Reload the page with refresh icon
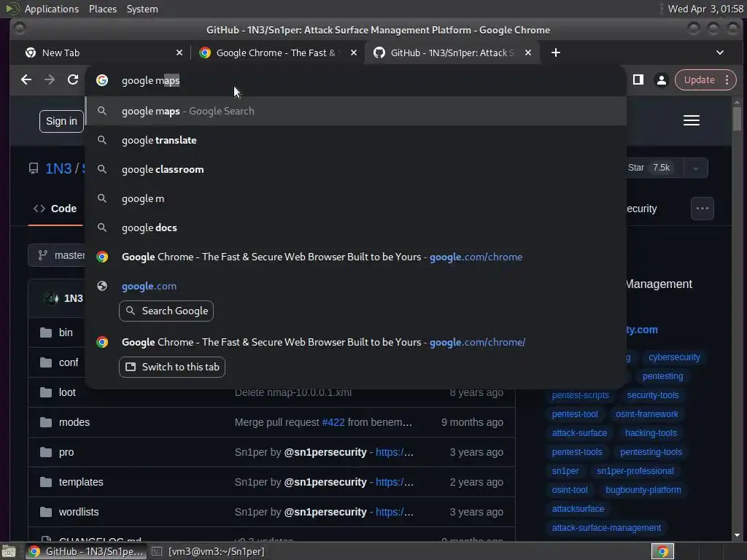This screenshot has width=747, height=560. (73, 80)
